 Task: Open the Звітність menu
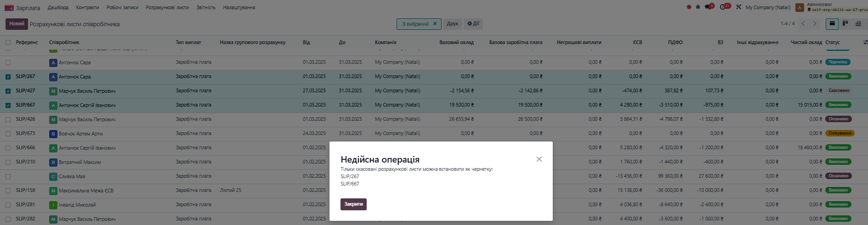click(206, 7)
